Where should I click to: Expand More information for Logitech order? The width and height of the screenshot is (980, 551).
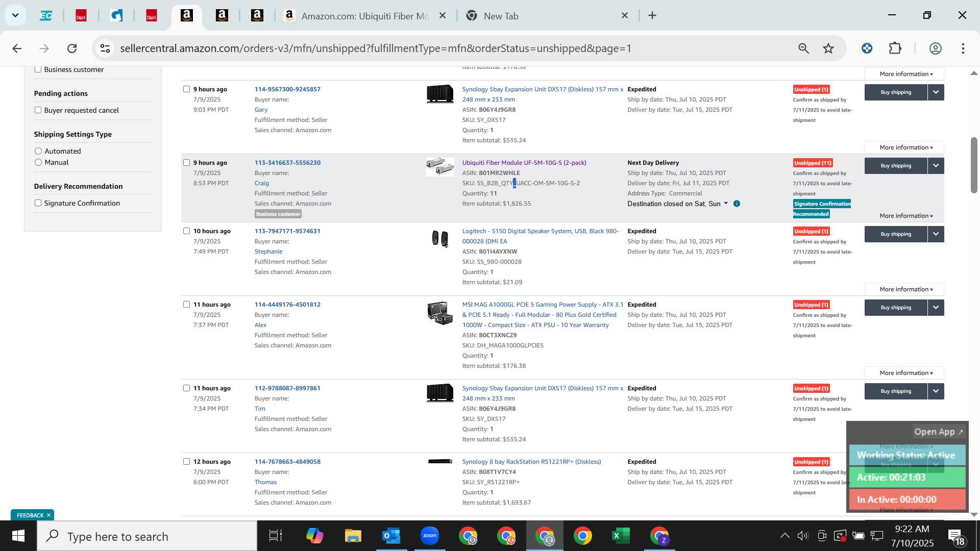(x=904, y=289)
